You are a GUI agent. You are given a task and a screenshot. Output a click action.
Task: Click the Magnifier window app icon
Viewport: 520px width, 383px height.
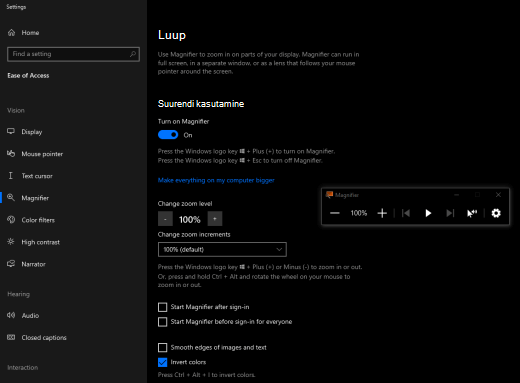[329, 195]
